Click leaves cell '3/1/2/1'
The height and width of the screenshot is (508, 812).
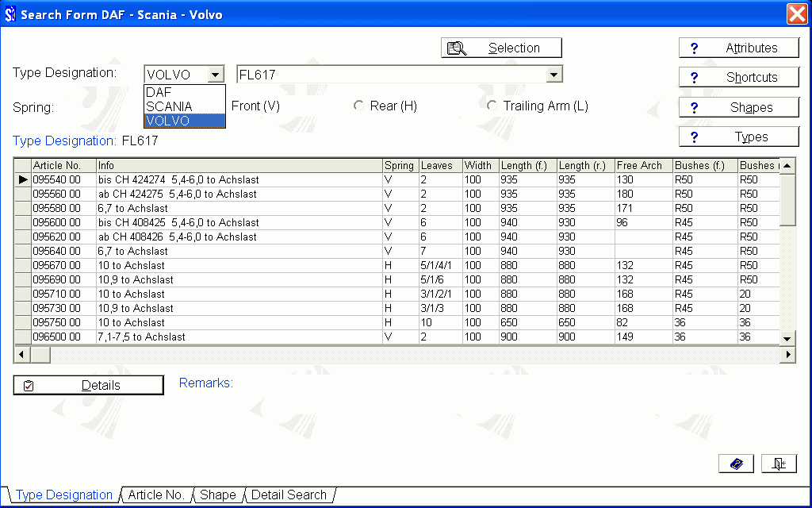440,294
